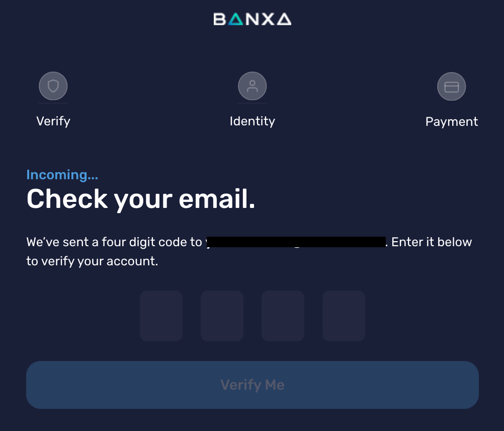
Task: Click the "Enter it below" text
Action: click(432, 242)
